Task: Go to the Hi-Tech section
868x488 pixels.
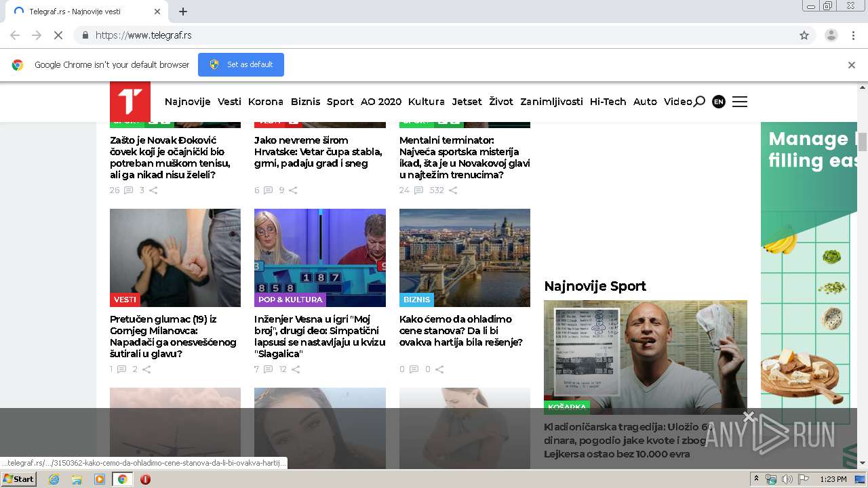Action: coord(608,102)
